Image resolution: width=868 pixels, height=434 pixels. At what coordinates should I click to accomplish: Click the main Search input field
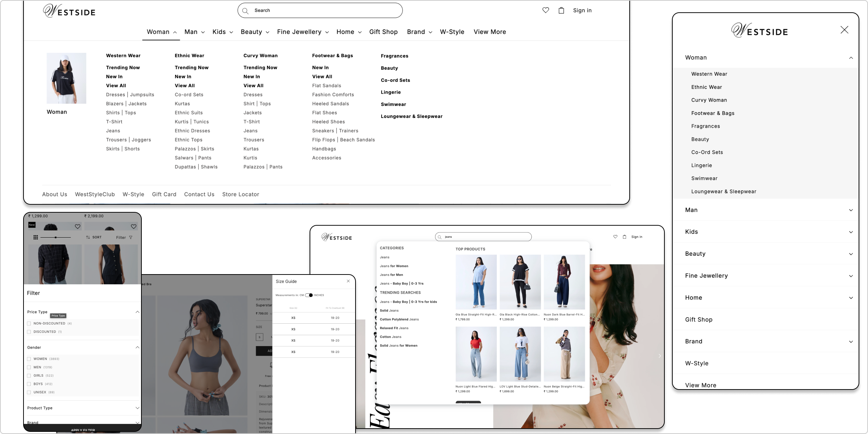pos(320,10)
